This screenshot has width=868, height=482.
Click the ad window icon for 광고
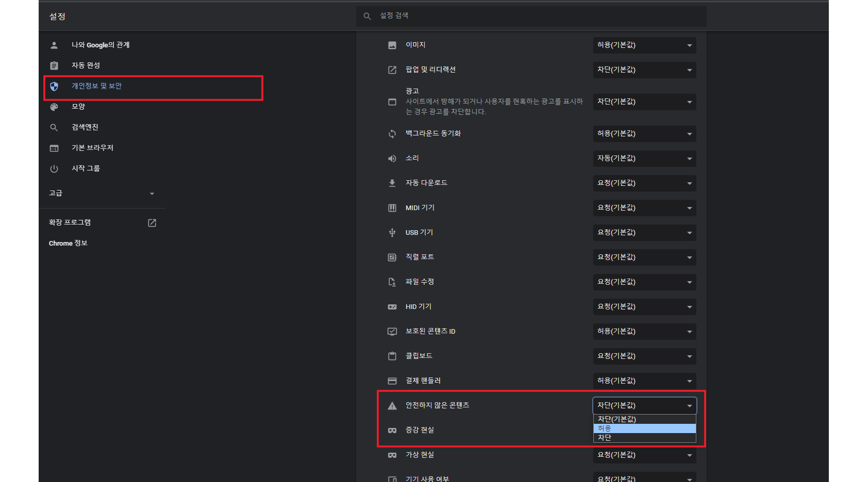(x=392, y=102)
